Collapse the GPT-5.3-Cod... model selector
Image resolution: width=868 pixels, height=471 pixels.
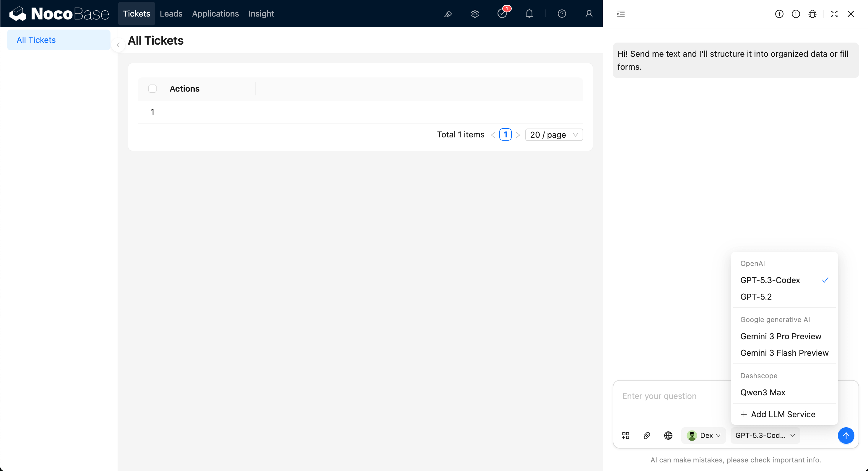(765, 435)
